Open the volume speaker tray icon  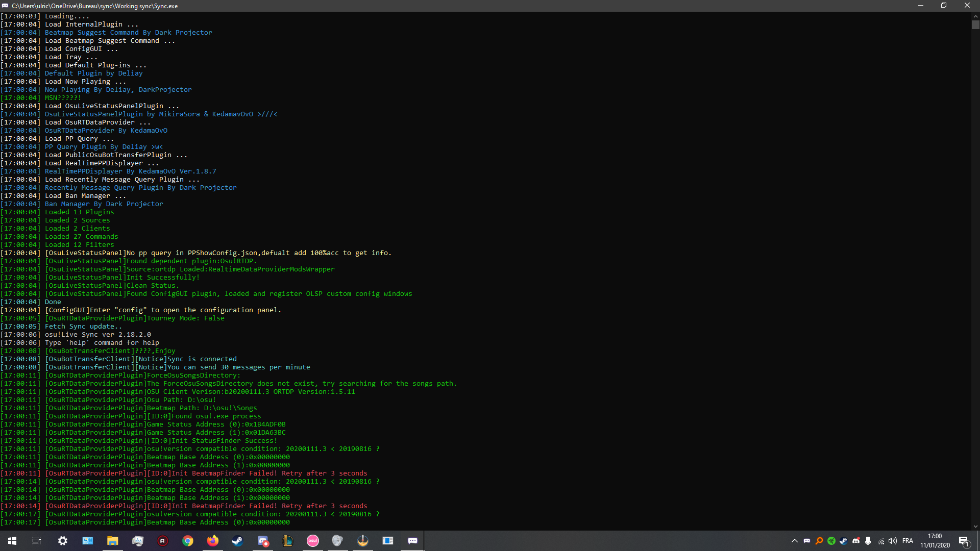[x=893, y=541]
